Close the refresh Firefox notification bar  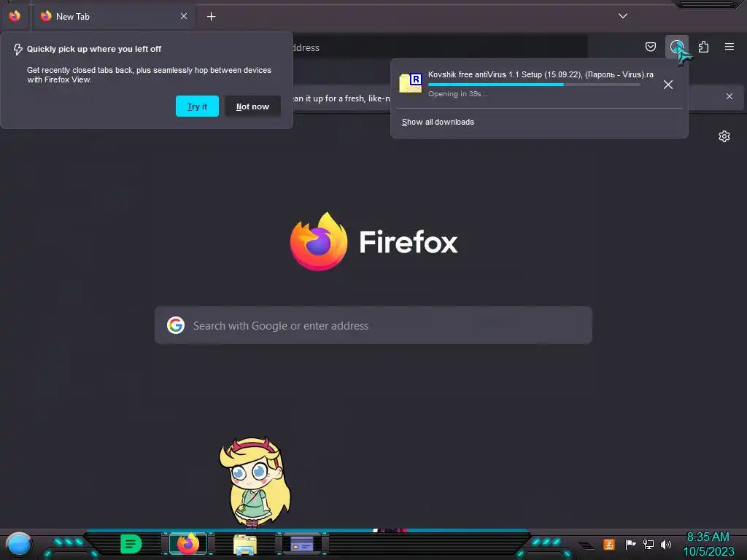[x=729, y=96]
